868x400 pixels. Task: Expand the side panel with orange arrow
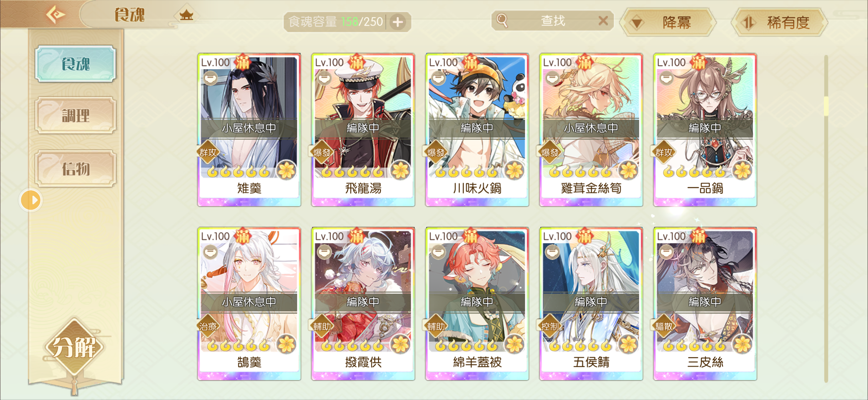(x=31, y=200)
